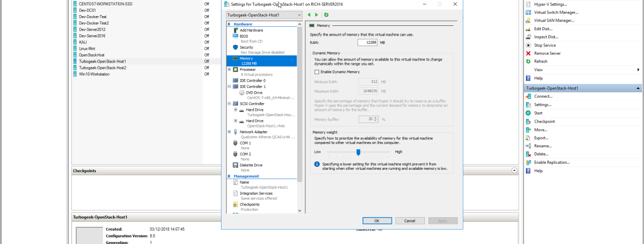Go to previous VM with green left arrow
Screen dimensions: 644x244
[309, 15]
